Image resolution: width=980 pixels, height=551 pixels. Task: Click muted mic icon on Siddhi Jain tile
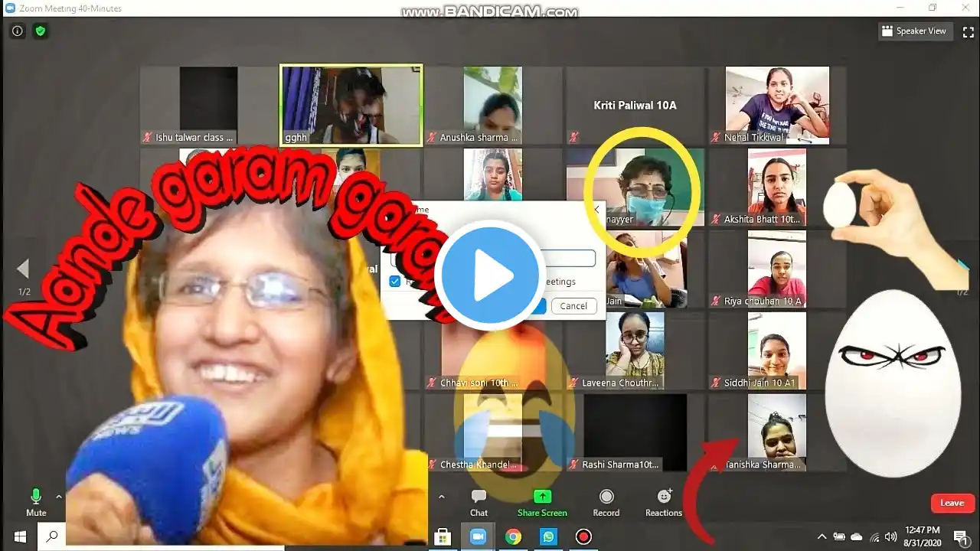pyautogui.click(x=716, y=383)
